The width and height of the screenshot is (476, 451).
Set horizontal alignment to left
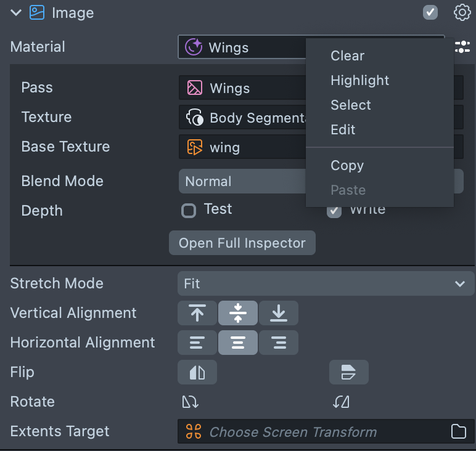click(x=197, y=343)
